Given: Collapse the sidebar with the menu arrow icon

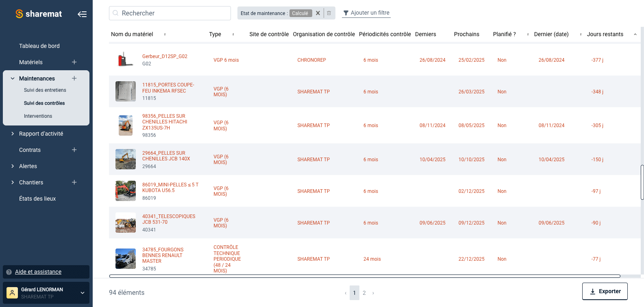Looking at the screenshot, I should tap(82, 14).
